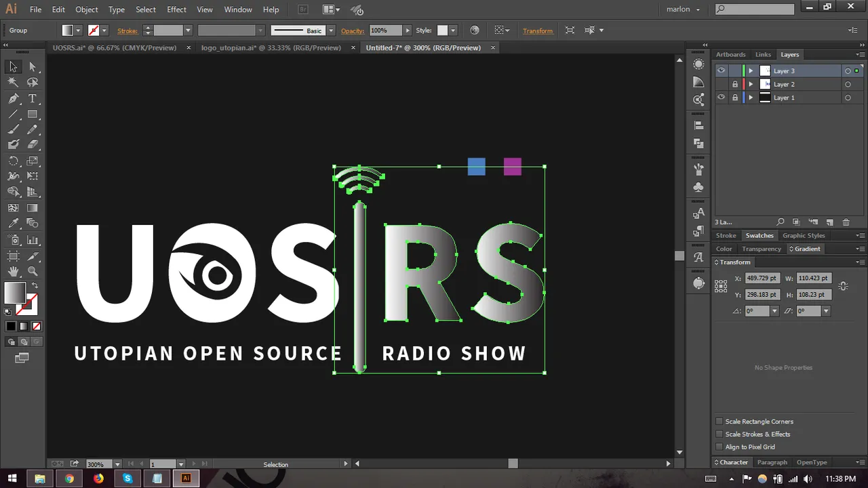The width and height of the screenshot is (868, 488).
Task: Switch to UOSRS.ai document tab
Action: (x=115, y=47)
